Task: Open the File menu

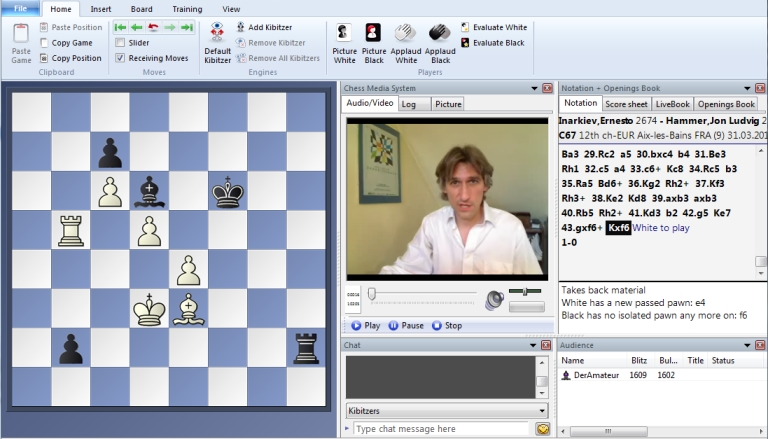Action: [x=20, y=8]
